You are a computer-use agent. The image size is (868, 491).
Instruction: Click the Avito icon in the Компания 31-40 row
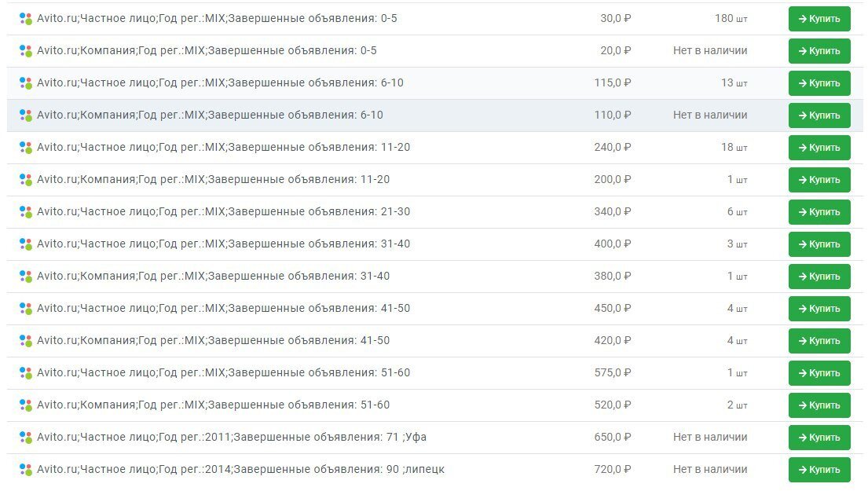pyautogui.click(x=25, y=277)
